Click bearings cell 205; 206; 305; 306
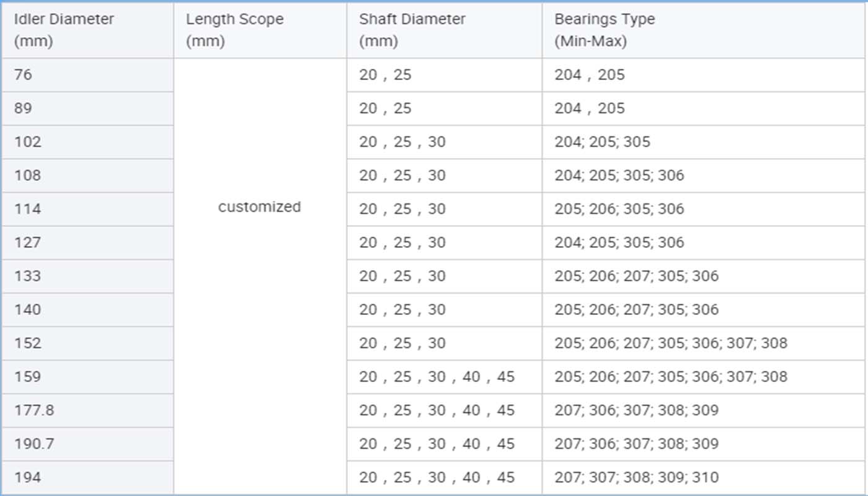The width and height of the screenshot is (868, 496). pyautogui.click(x=704, y=209)
